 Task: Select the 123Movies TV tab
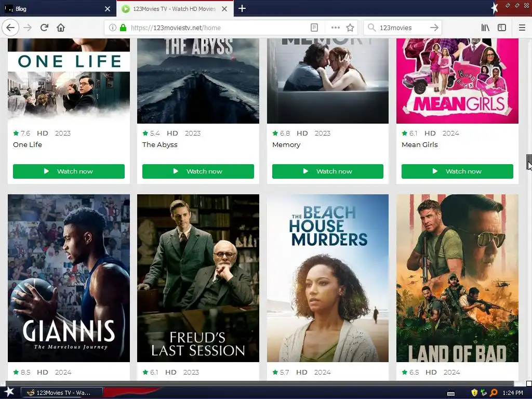(x=175, y=9)
